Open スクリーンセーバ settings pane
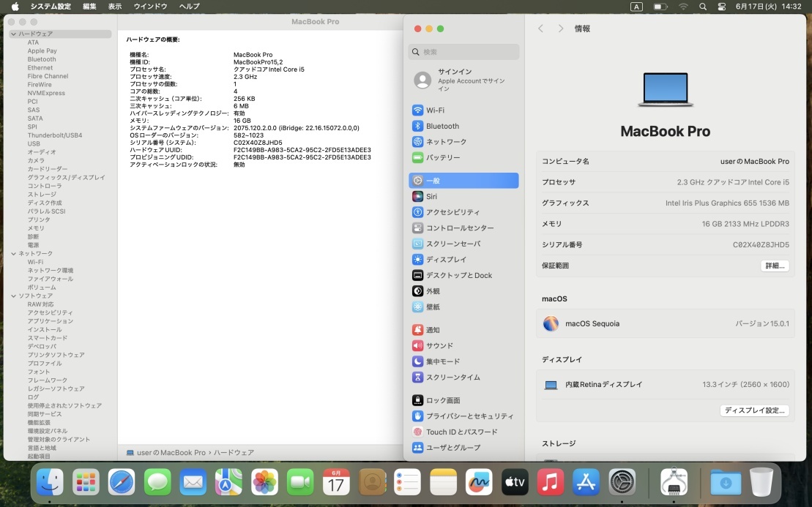 coord(463,244)
